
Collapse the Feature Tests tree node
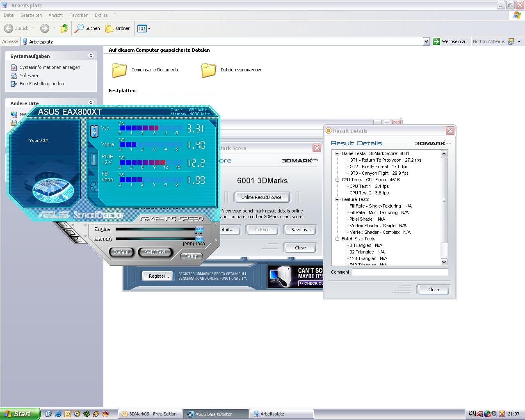[337, 200]
